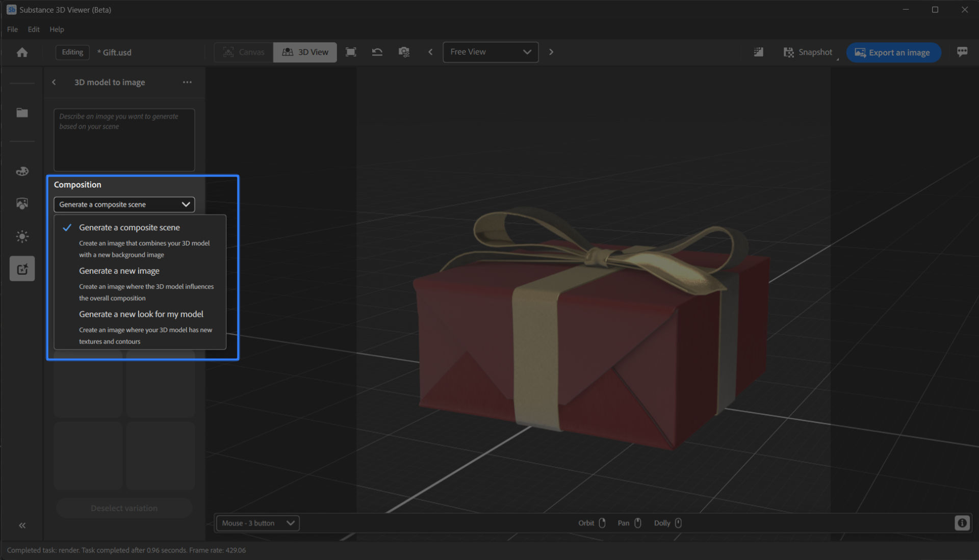Image resolution: width=979 pixels, height=560 pixels.
Task: Click the materials library icon
Action: click(22, 171)
